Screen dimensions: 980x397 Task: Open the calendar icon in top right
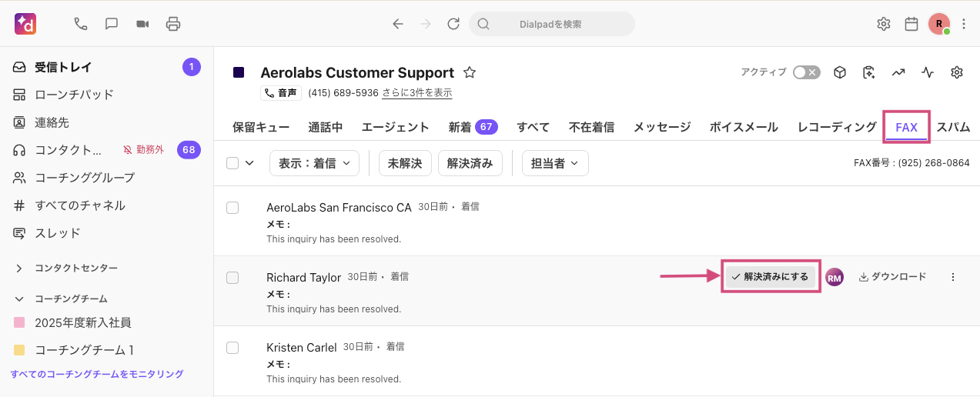click(x=911, y=24)
